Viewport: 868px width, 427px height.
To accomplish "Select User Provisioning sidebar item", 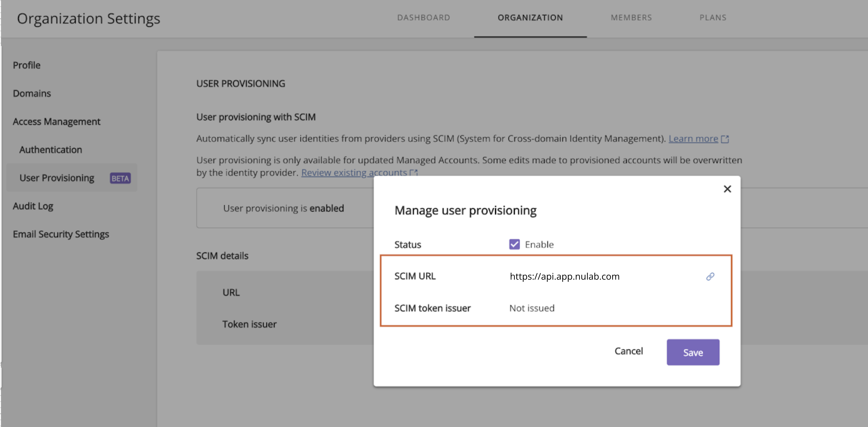I will (x=72, y=178).
